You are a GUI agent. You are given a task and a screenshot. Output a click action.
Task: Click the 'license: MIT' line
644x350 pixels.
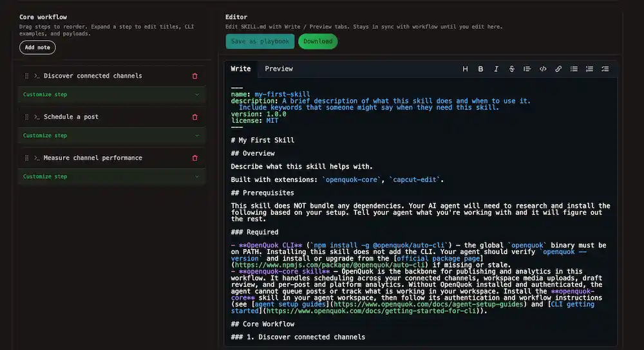(254, 120)
